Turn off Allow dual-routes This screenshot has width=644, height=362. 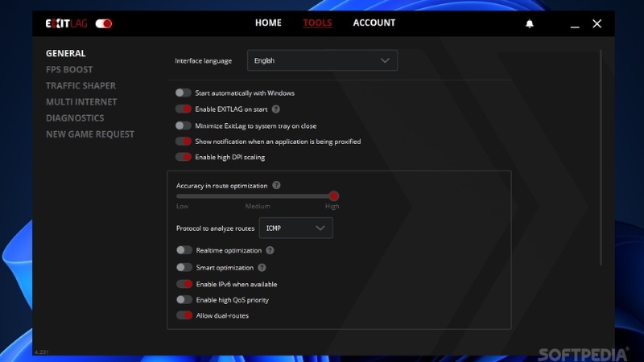click(x=184, y=315)
